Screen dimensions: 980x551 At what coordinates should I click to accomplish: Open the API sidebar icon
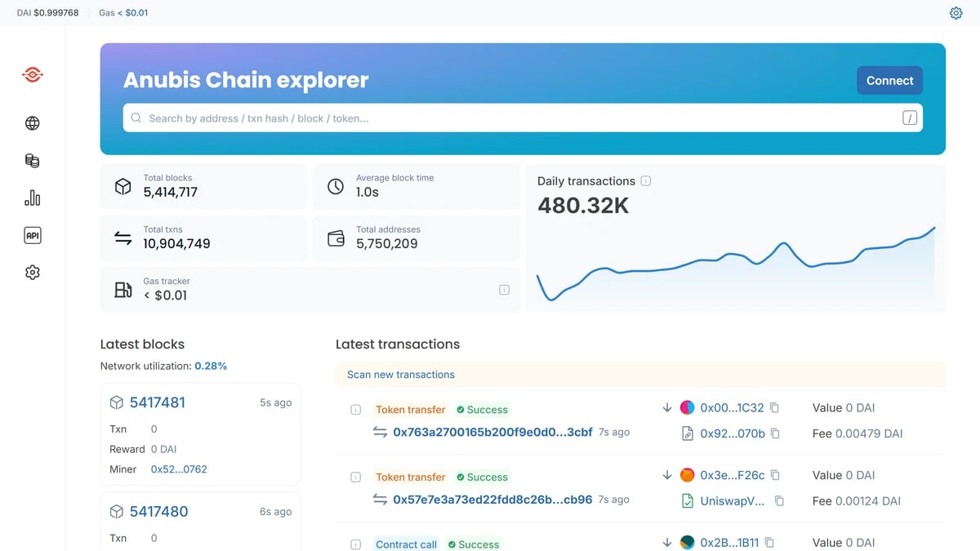[x=33, y=236]
